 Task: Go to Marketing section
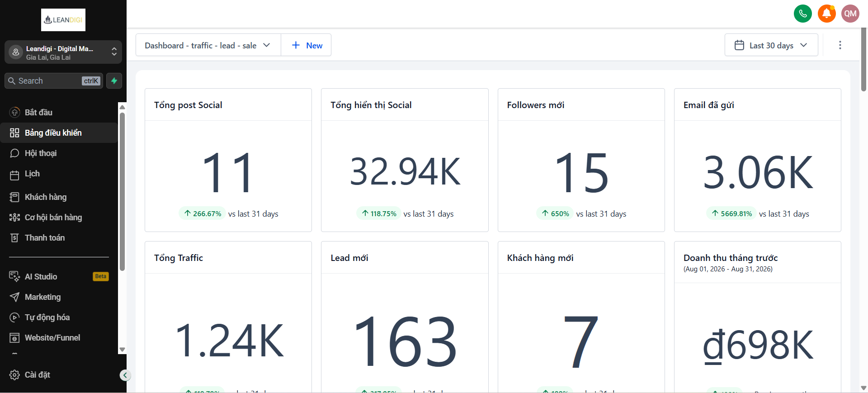(x=59, y=297)
